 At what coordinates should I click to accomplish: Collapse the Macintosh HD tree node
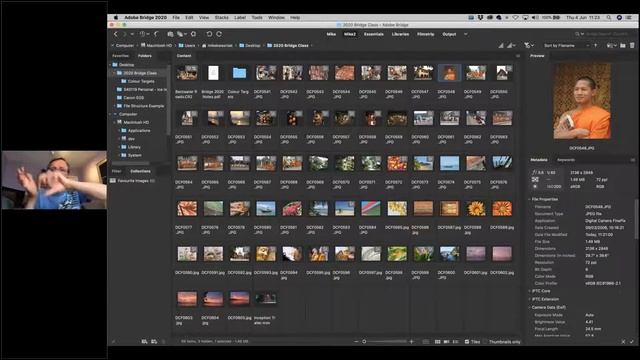pos(114,122)
